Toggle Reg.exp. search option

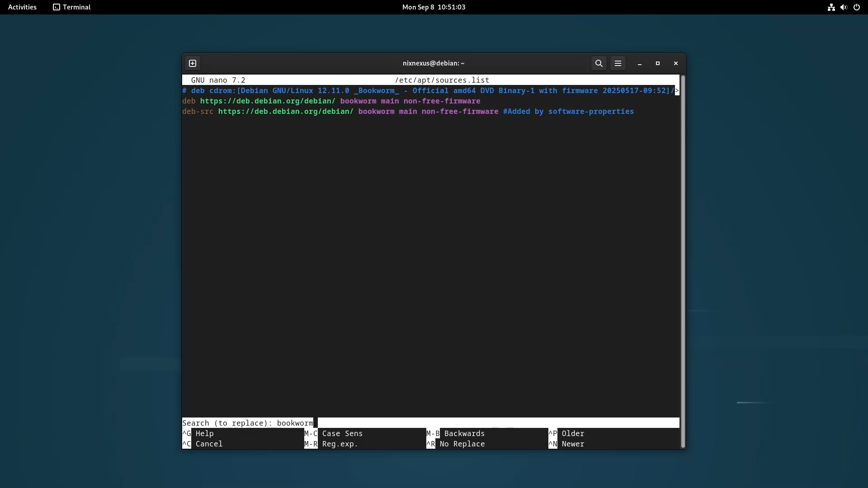[340, 444]
